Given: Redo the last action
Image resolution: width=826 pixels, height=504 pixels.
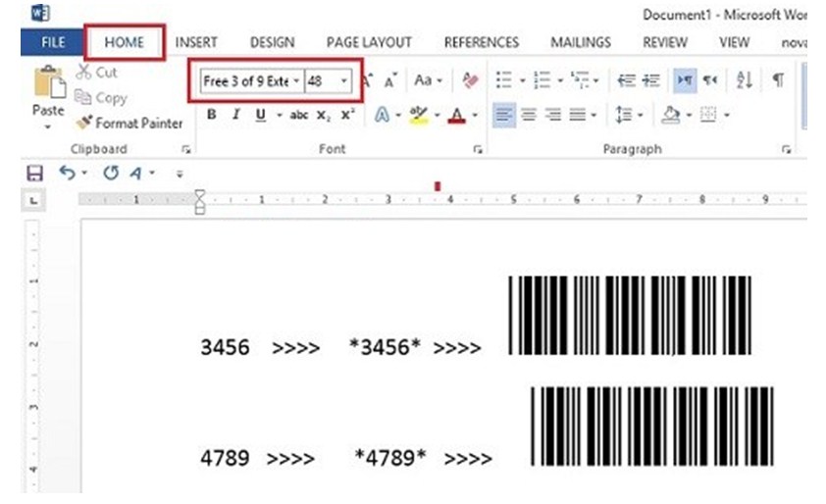Looking at the screenshot, I should pyautogui.click(x=111, y=173).
